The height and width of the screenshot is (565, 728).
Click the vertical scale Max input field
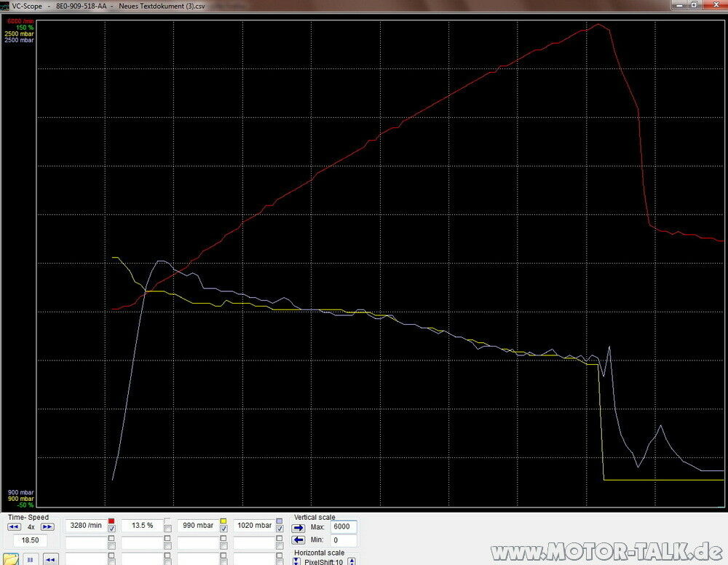pyautogui.click(x=344, y=526)
